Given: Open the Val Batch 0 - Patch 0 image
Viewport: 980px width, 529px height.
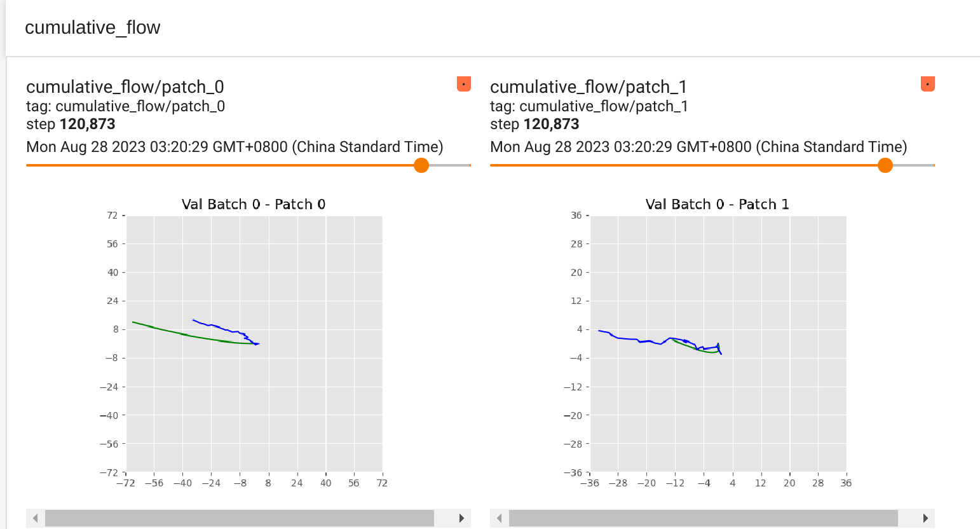Looking at the screenshot, I should click(x=253, y=343).
